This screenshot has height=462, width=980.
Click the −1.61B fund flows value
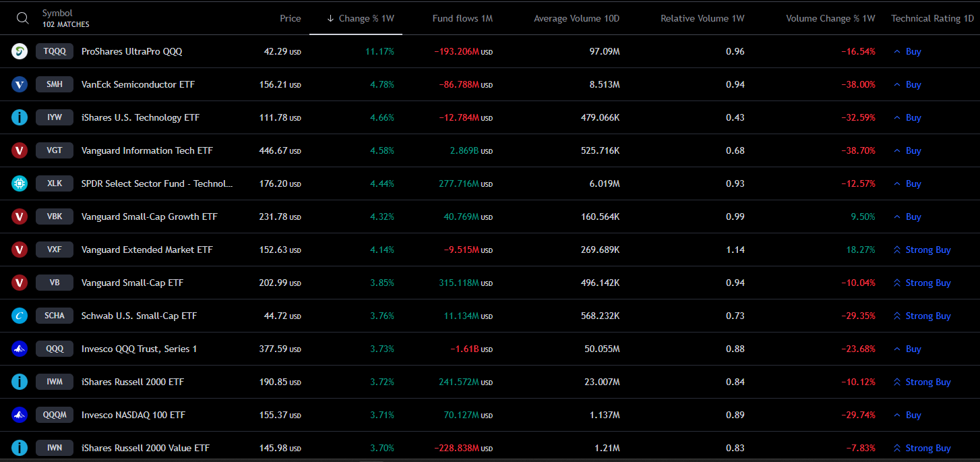tap(471, 349)
